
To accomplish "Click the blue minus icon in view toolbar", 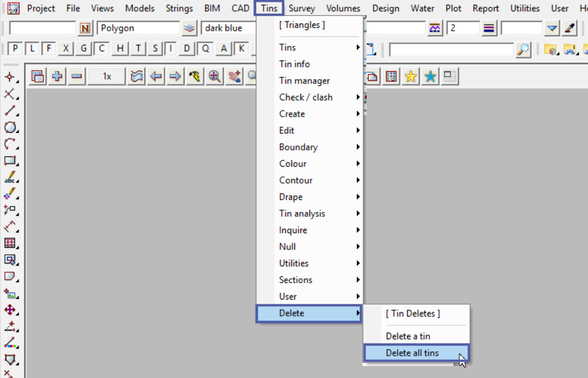I will click(77, 77).
